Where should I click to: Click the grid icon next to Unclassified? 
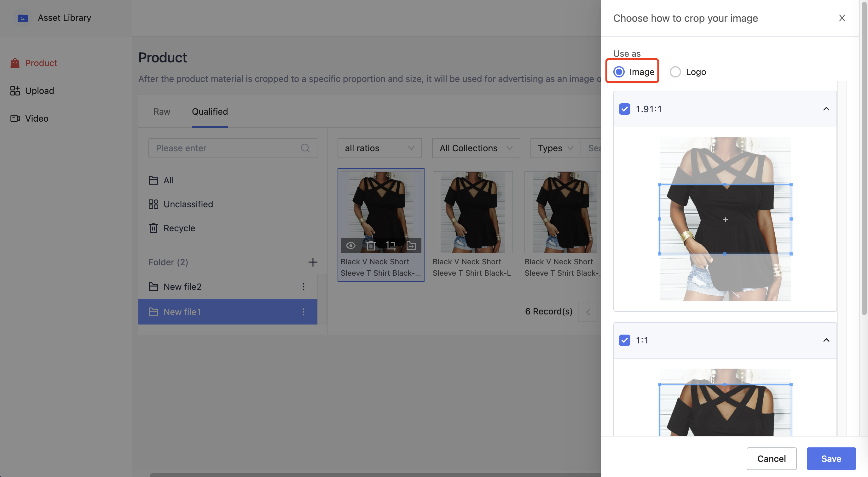(153, 204)
